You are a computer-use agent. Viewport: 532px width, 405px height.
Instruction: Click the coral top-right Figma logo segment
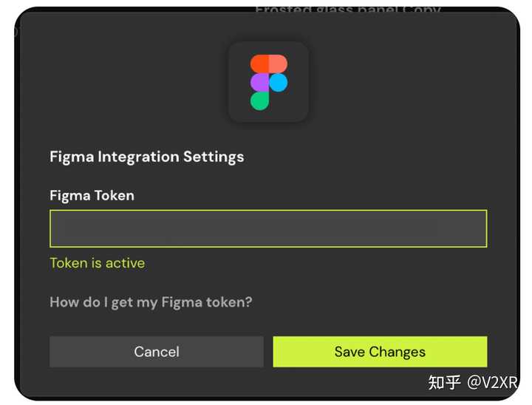[x=277, y=64]
